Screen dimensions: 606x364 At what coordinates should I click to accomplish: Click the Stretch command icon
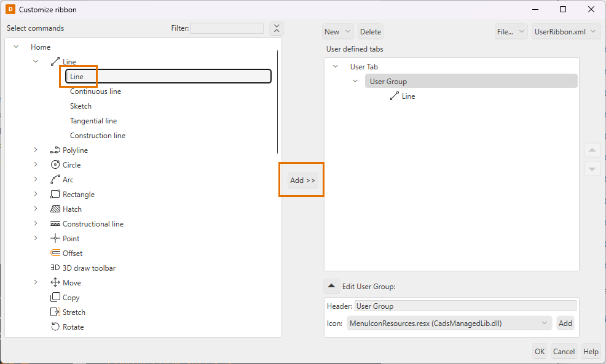55,312
